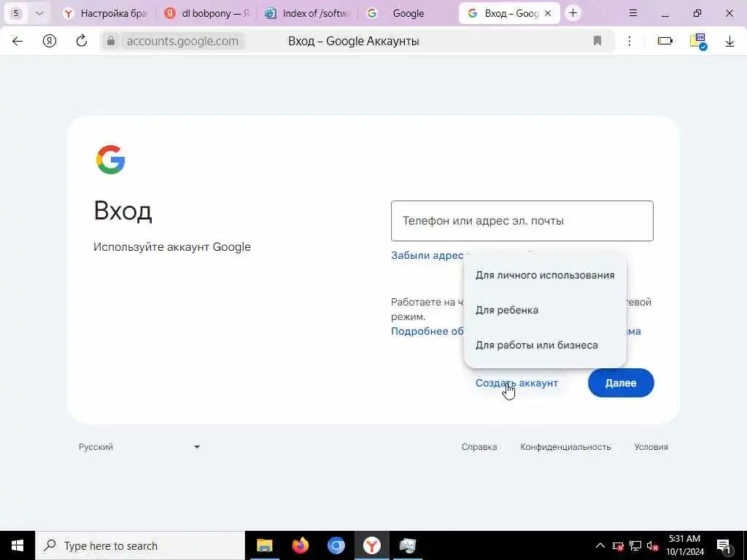Open the downloads arrow icon
The height and width of the screenshot is (560, 747).
pyautogui.click(x=729, y=42)
